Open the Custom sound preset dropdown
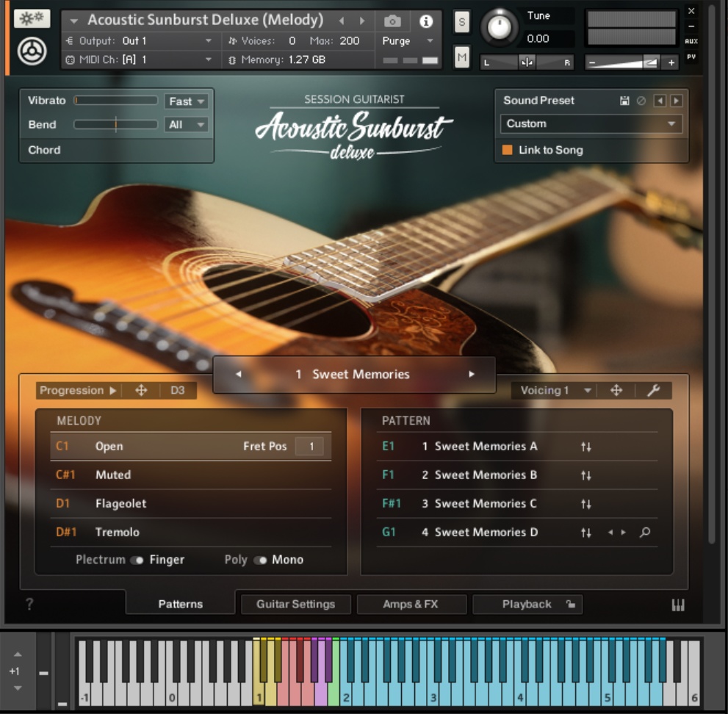This screenshot has width=728, height=714. click(591, 124)
